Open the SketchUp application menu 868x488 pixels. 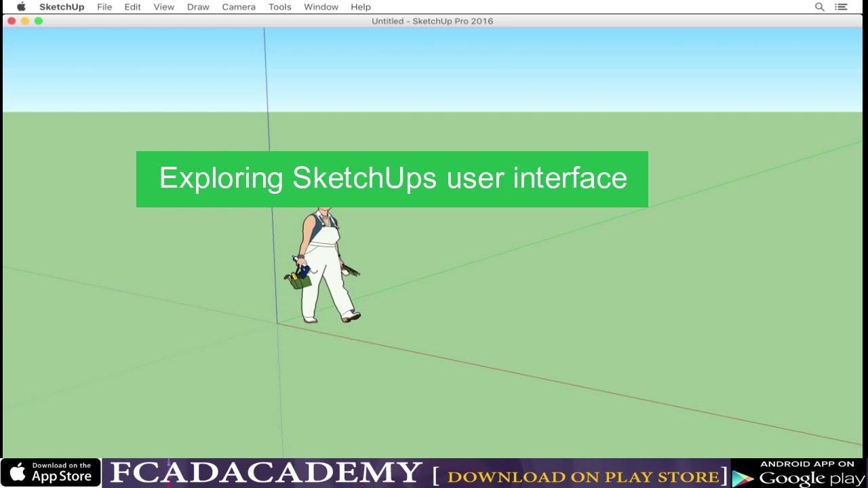pyautogui.click(x=62, y=7)
